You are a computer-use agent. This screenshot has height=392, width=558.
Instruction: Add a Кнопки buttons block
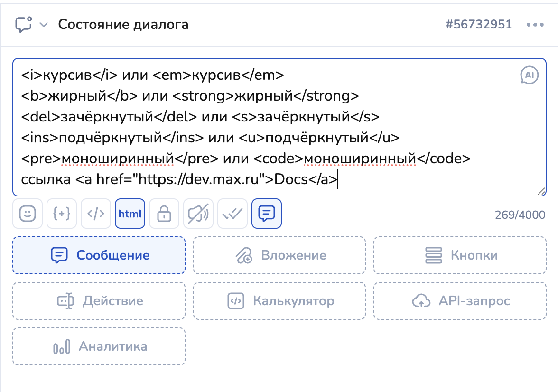click(460, 255)
